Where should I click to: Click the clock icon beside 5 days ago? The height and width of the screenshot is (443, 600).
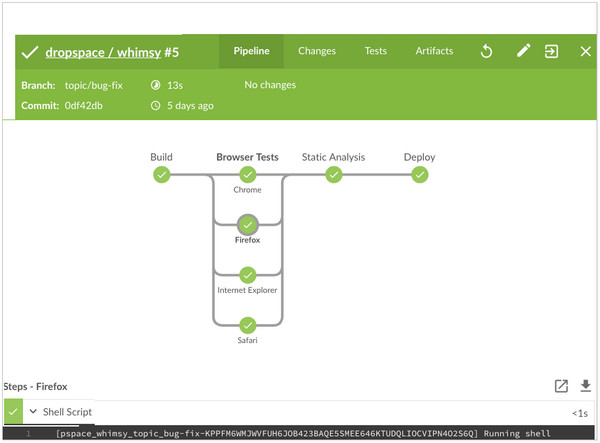(155, 106)
